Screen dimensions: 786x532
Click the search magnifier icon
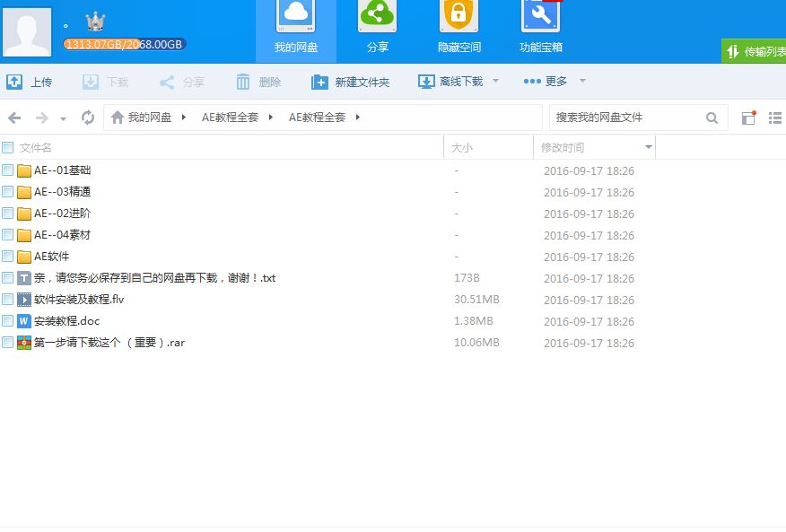pyautogui.click(x=712, y=118)
